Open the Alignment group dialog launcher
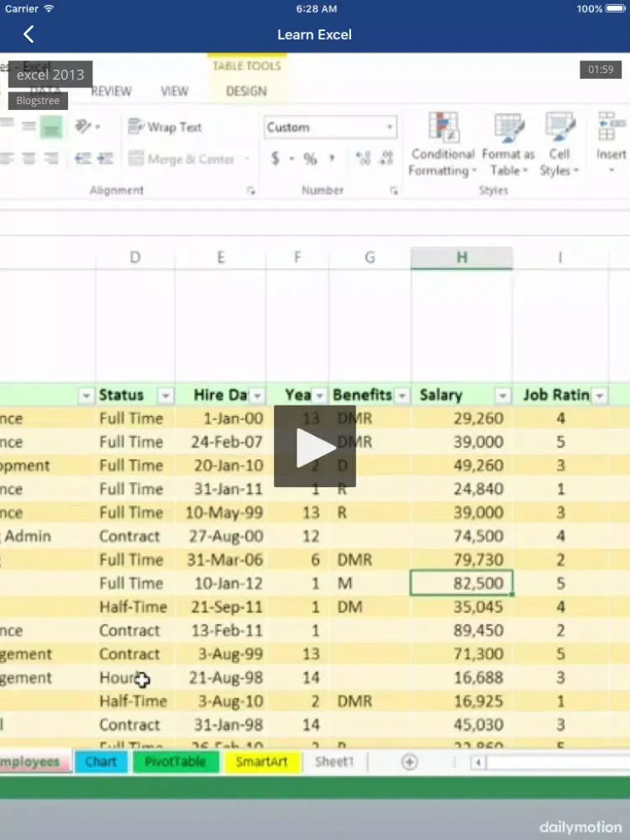 pyautogui.click(x=250, y=191)
